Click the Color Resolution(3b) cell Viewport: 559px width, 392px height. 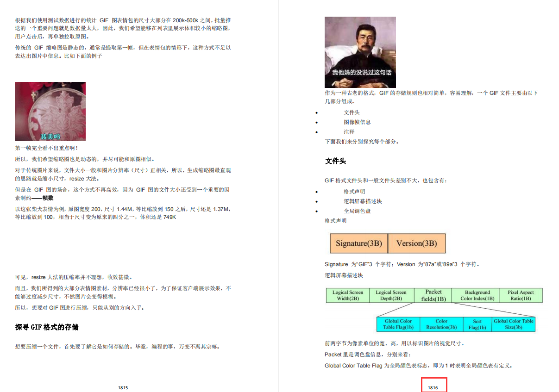441,324
